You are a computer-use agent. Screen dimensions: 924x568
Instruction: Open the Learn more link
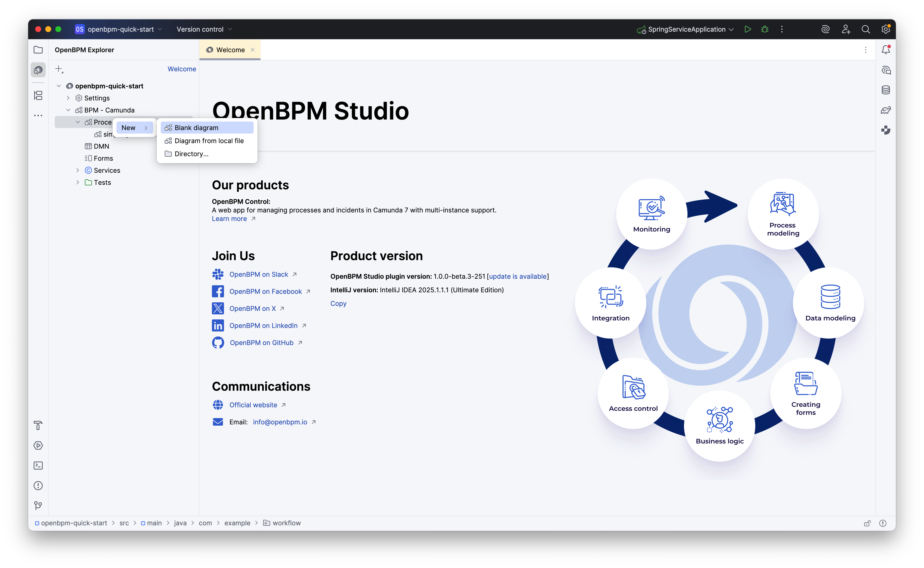pyautogui.click(x=229, y=219)
